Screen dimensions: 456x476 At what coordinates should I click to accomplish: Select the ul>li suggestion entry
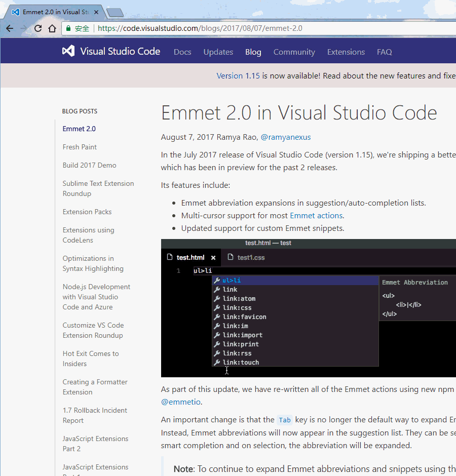coord(295,280)
